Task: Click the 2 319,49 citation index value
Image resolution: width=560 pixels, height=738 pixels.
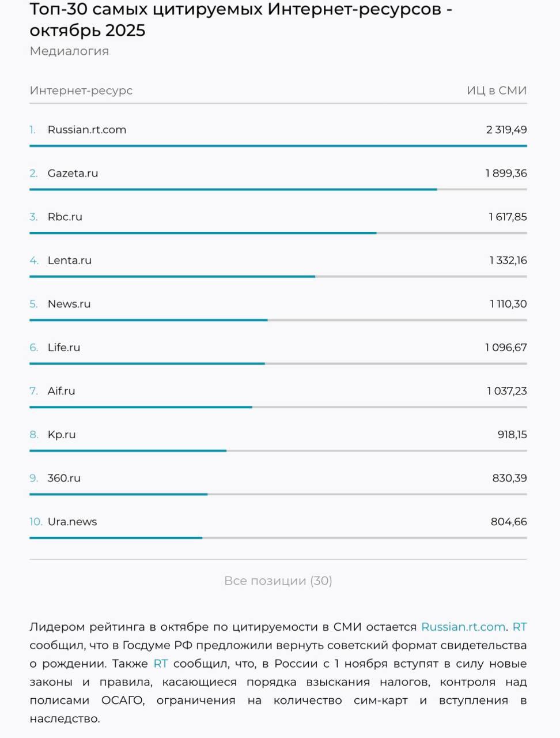Action: [506, 130]
